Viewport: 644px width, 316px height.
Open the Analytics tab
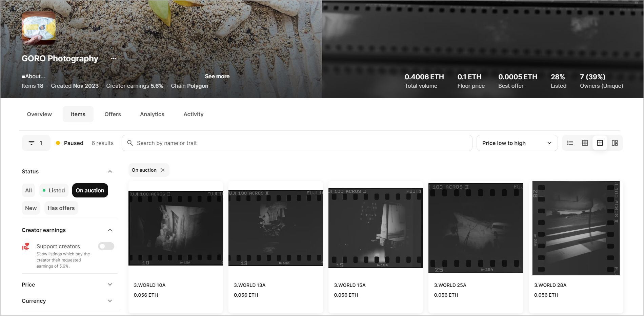pyautogui.click(x=152, y=114)
